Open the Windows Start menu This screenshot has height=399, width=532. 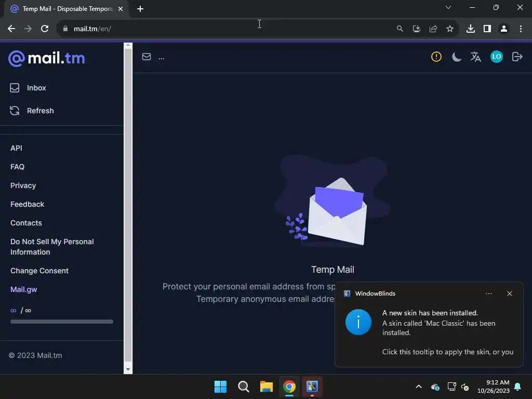220,387
